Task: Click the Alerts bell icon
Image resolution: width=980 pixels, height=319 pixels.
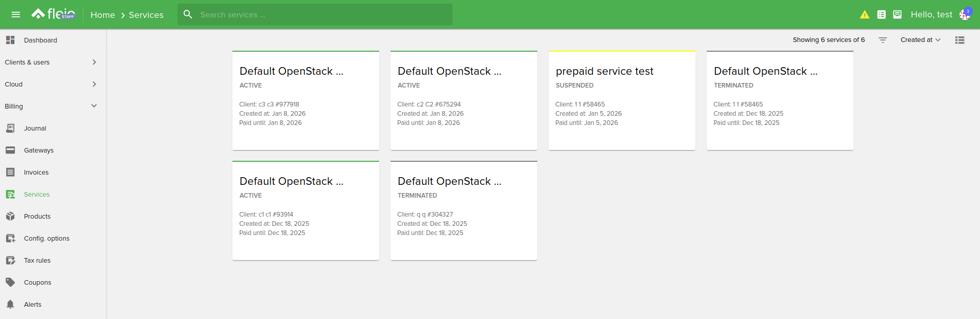Action: click(10, 304)
